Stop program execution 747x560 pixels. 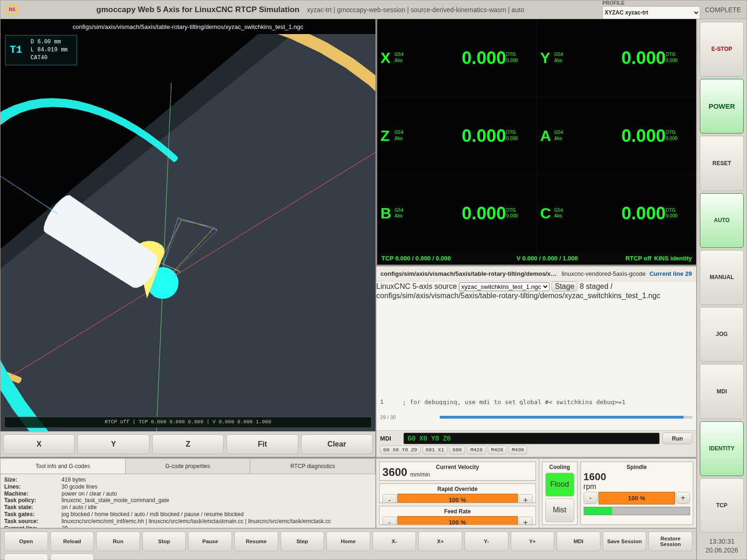pos(164,541)
